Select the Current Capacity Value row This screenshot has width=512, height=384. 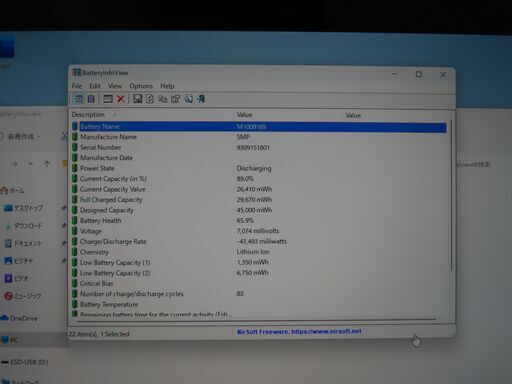tap(259, 189)
